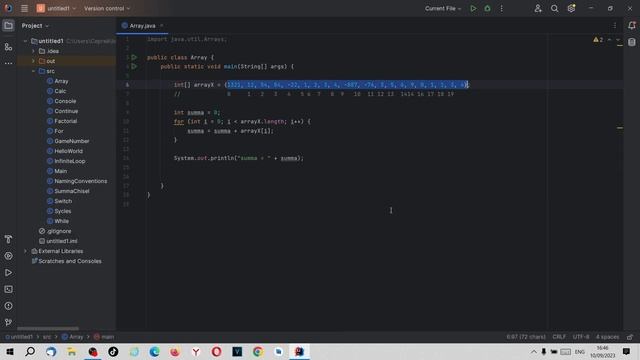Viewport: 640px width, 360px height.
Task: Click the 4 spaces indent widget
Action: click(x=607, y=337)
